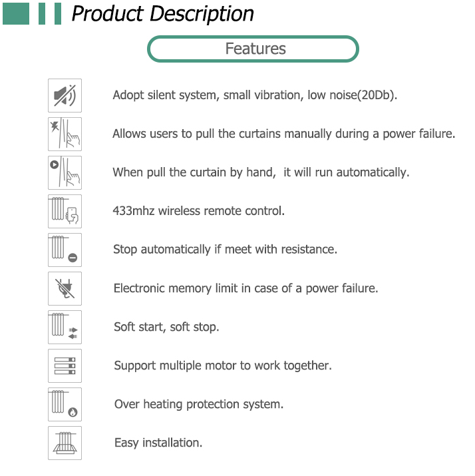Select the 'Soft start, soft stop' text
475x476 pixels.
pyautogui.click(x=166, y=327)
